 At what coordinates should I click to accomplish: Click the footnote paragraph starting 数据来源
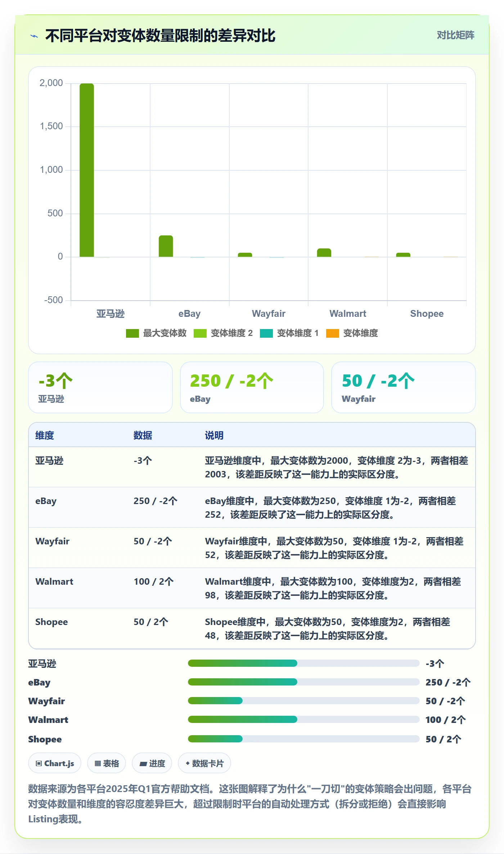pos(250,804)
